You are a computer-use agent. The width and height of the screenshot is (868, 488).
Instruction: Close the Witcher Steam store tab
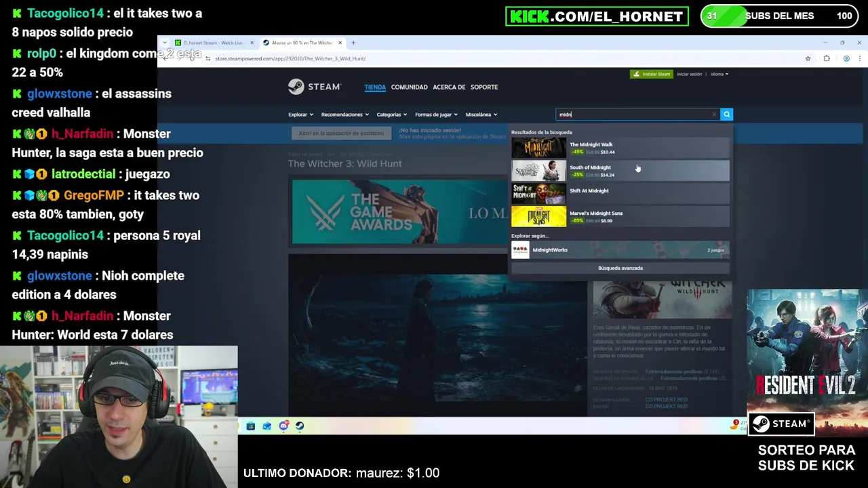tap(340, 43)
